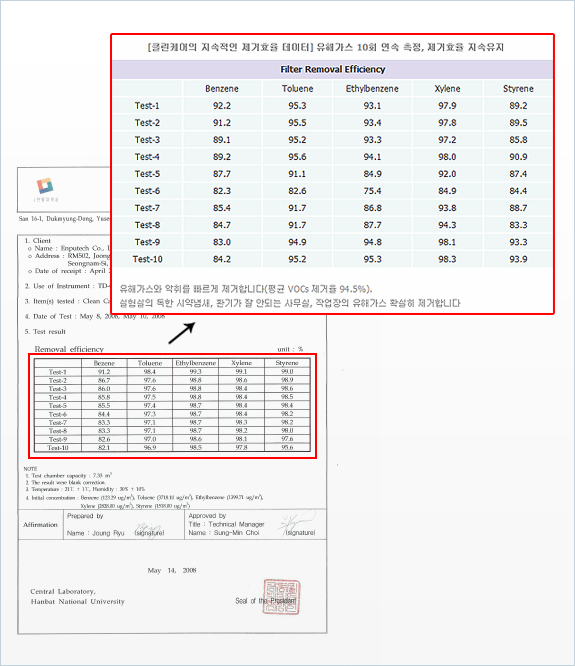Viewport: 575px width, 666px height.
Task: Click the Prepared by signature scribble
Action: tap(149, 529)
